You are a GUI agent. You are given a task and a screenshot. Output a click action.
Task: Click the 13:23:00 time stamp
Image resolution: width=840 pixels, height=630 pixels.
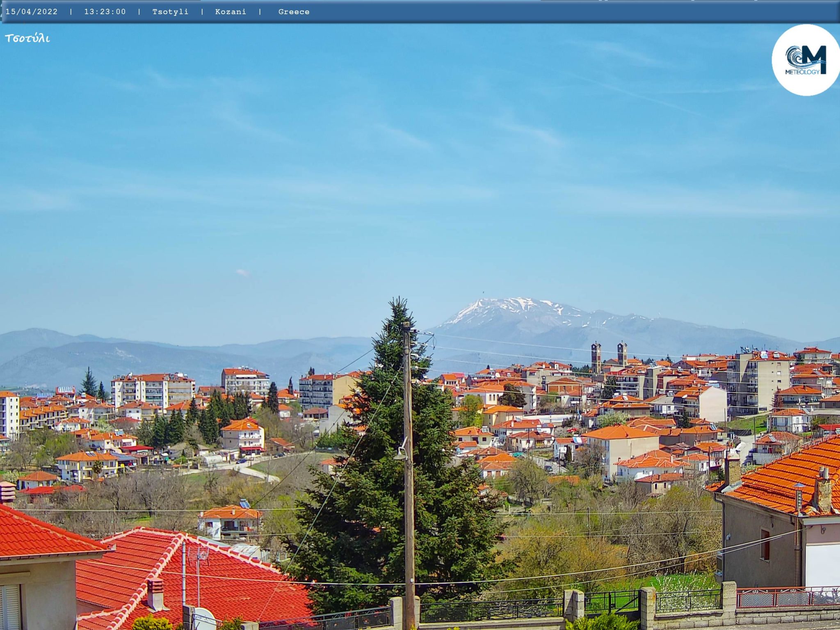tap(105, 12)
